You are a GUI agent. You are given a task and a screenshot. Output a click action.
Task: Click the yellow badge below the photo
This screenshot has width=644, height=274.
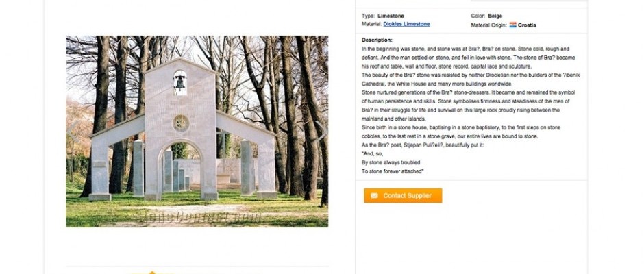[x=152, y=271]
